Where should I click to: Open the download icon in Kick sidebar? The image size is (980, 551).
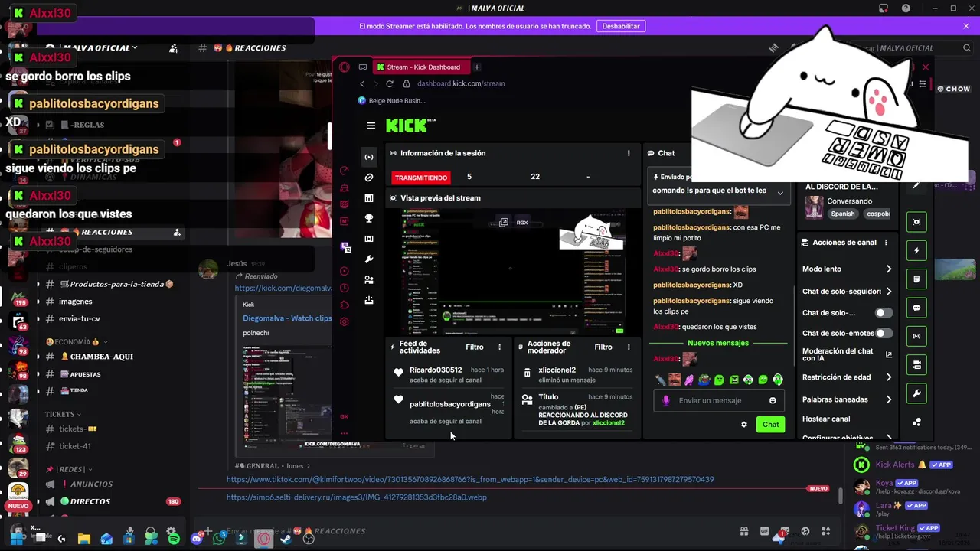click(369, 300)
